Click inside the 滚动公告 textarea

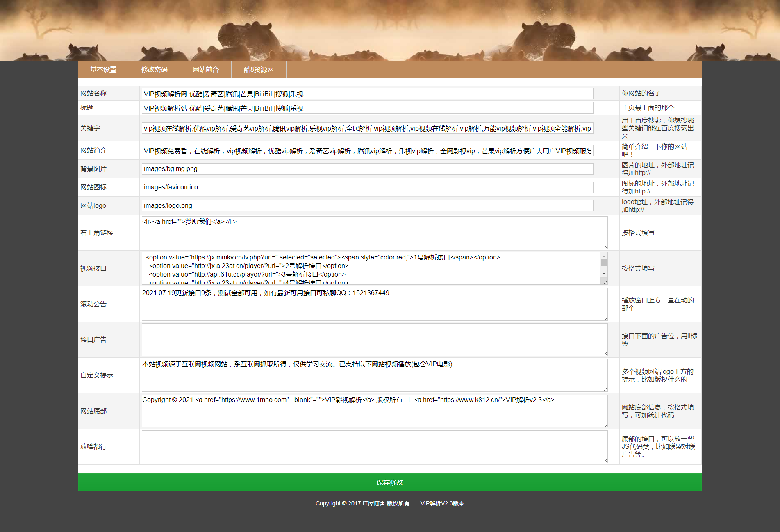click(x=375, y=304)
